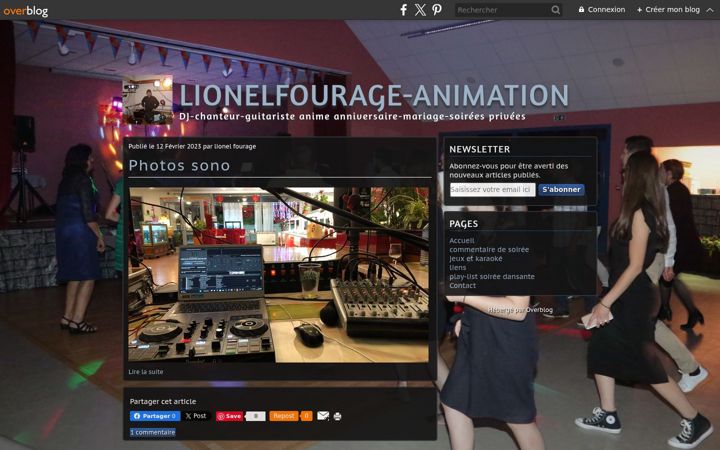This screenshot has width=720, height=450.
Task: Click the orange Repost button
Action: click(283, 416)
